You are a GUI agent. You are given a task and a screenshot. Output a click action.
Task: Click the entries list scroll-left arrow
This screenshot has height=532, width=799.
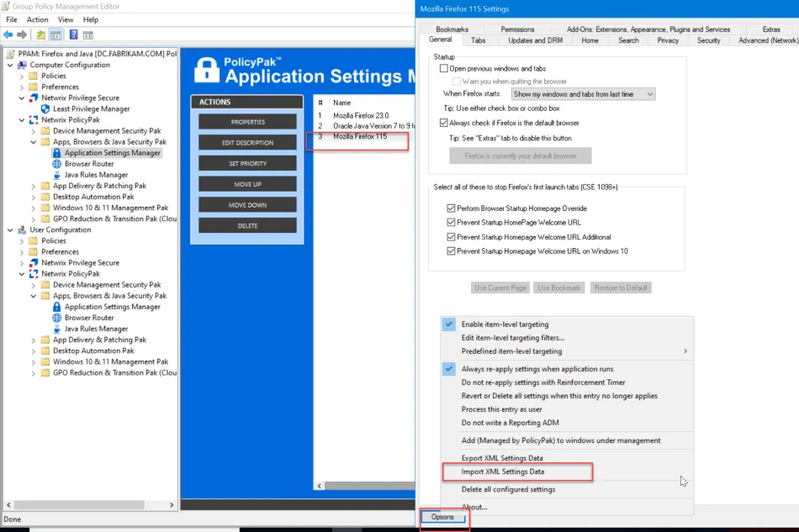[320, 486]
